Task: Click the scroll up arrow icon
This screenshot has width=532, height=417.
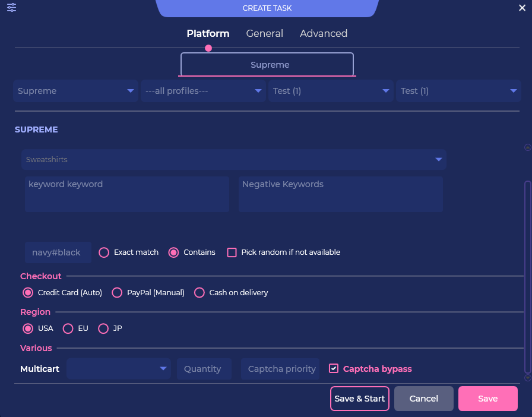Action: click(x=527, y=147)
